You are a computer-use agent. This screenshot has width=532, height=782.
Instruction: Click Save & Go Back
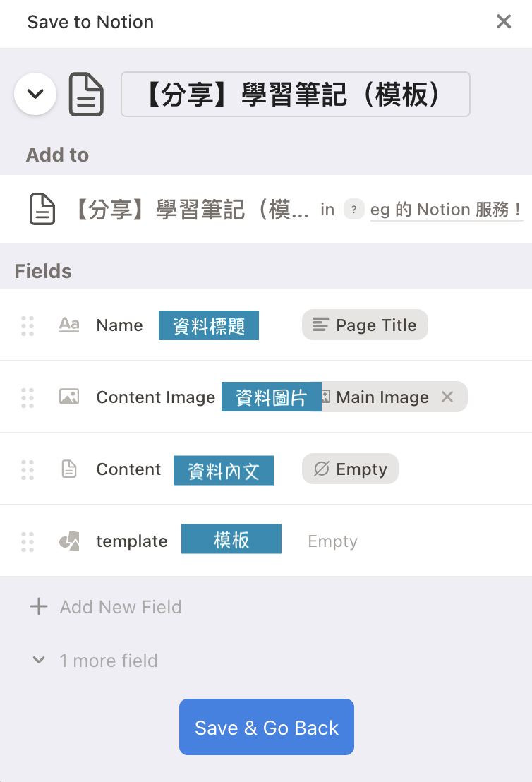266,726
